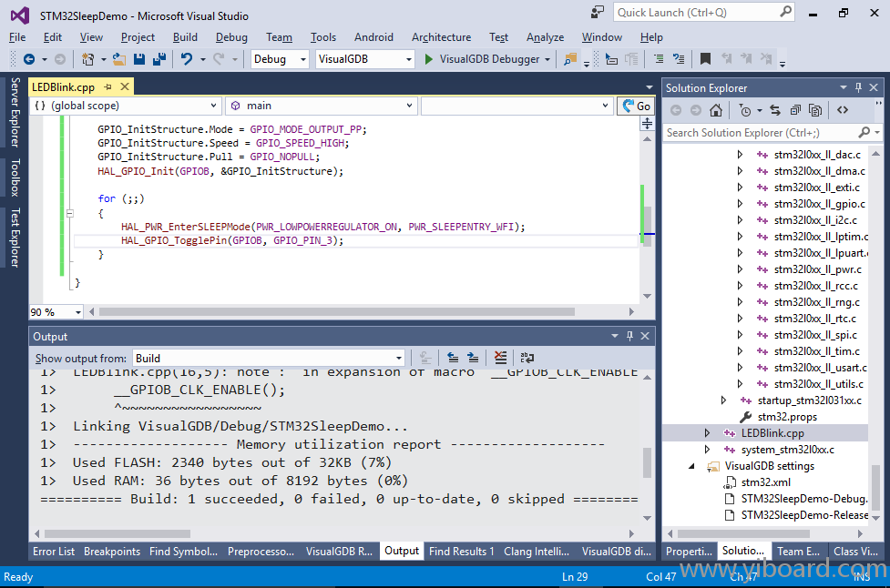Viewport: 890px width, 588px height.
Task: Switch to the Error List tab
Action: pos(54,552)
